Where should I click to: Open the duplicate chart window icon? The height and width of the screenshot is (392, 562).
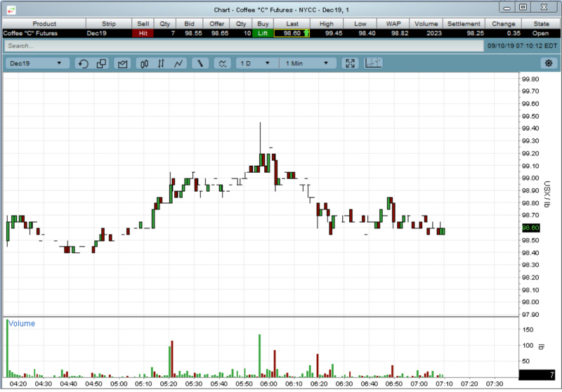click(101, 63)
